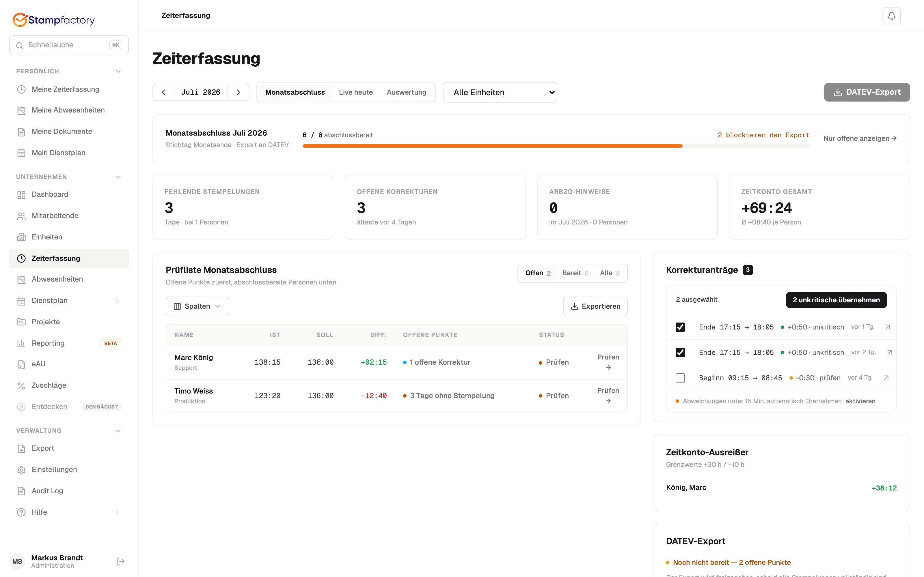This screenshot has width=924, height=577.
Task: Check the Beginn 09:15 correction checkbox
Action: coord(680,378)
